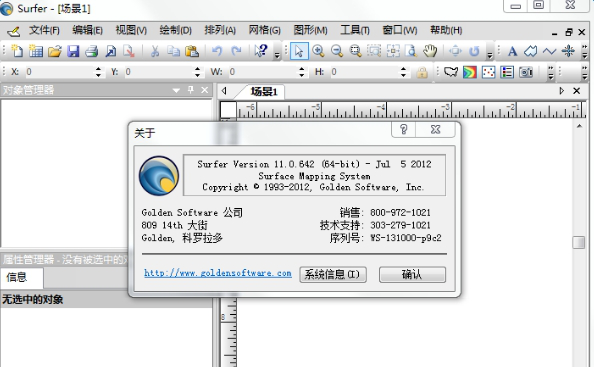Select the Zoom Rectangle tool
The image size is (594, 381).
[355, 51]
